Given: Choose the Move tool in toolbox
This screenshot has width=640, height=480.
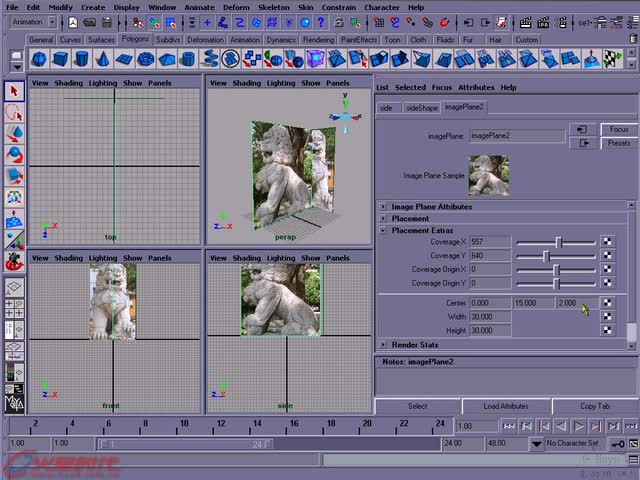Looking at the screenshot, I should click(14, 133).
